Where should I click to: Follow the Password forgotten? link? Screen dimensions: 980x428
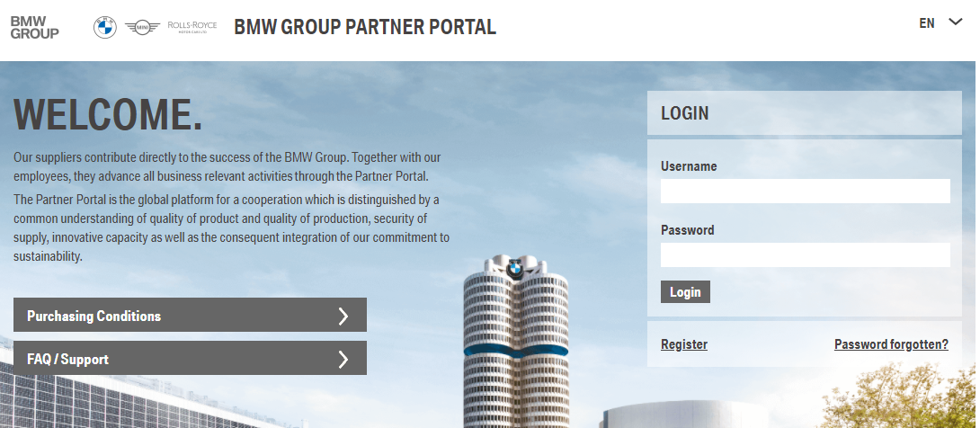pyautogui.click(x=891, y=344)
